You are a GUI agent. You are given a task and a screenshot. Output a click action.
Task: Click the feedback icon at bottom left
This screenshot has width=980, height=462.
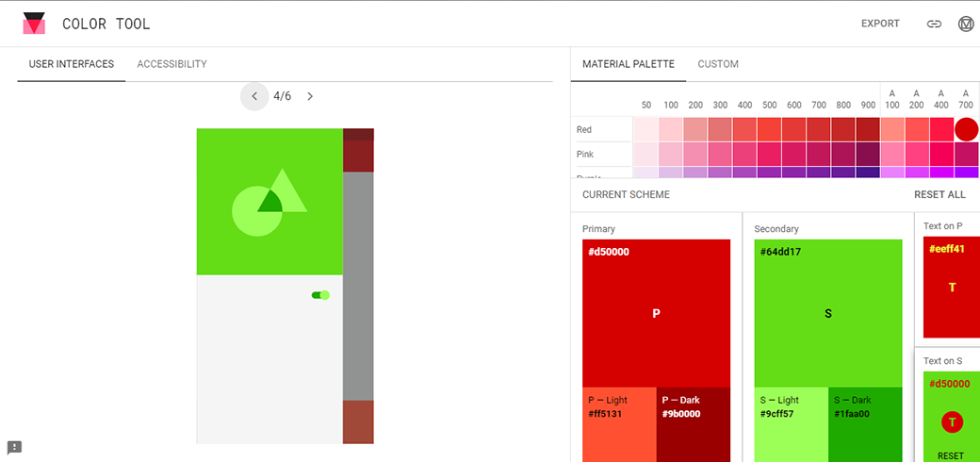pos(14,447)
